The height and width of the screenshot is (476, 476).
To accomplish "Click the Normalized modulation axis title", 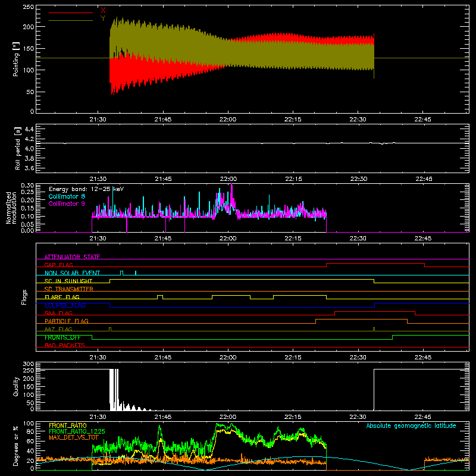I will (x=11, y=208).
